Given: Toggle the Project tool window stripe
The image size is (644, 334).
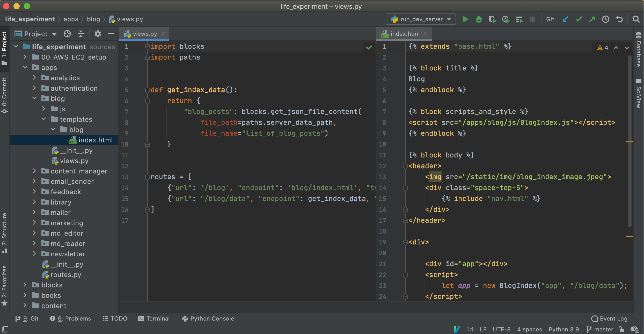Looking at the screenshot, I should (4, 48).
